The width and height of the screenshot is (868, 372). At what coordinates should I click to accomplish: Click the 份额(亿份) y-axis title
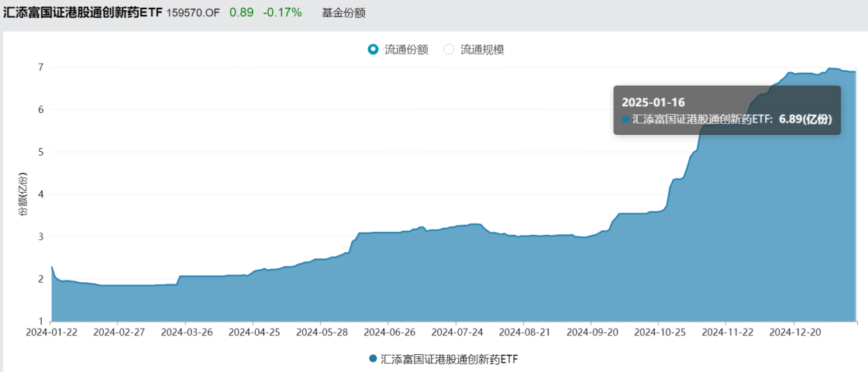[23, 194]
